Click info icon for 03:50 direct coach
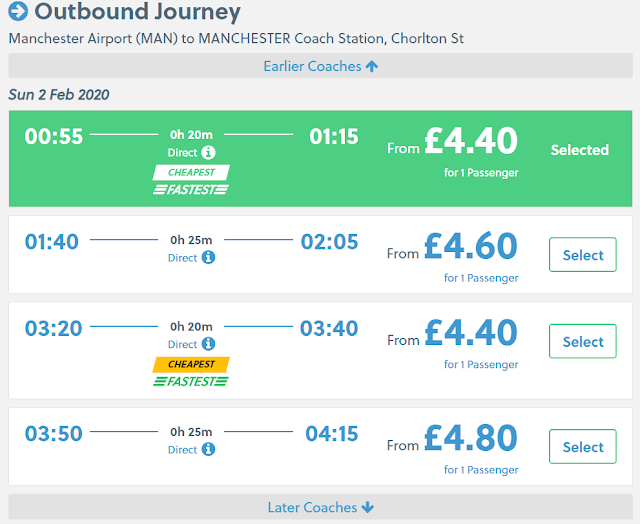This screenshot has width=640, height=524. tap(208, 450)
